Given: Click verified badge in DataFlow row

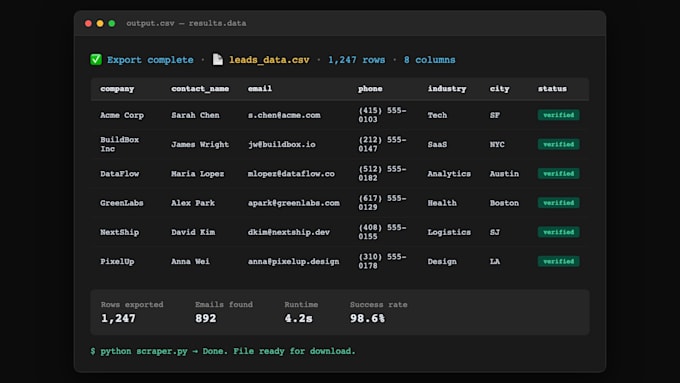Looking at the screenshot, I should (x=559, y=173).
